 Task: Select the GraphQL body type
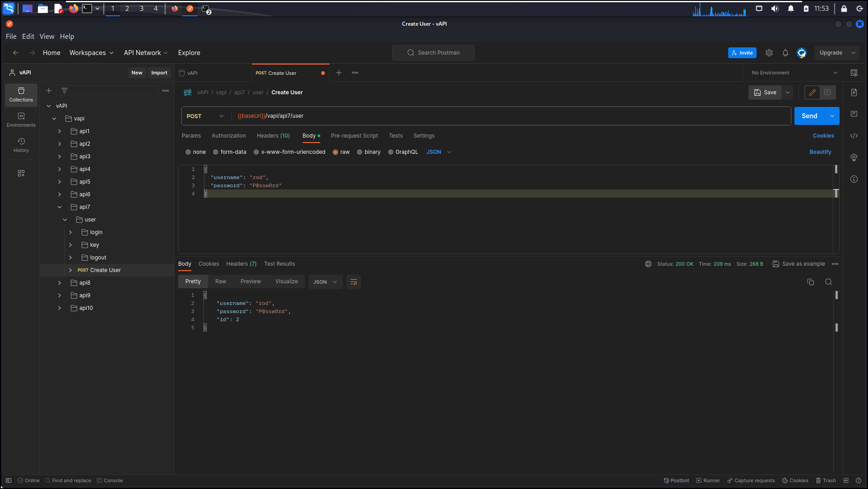click(x=391, y=152)
